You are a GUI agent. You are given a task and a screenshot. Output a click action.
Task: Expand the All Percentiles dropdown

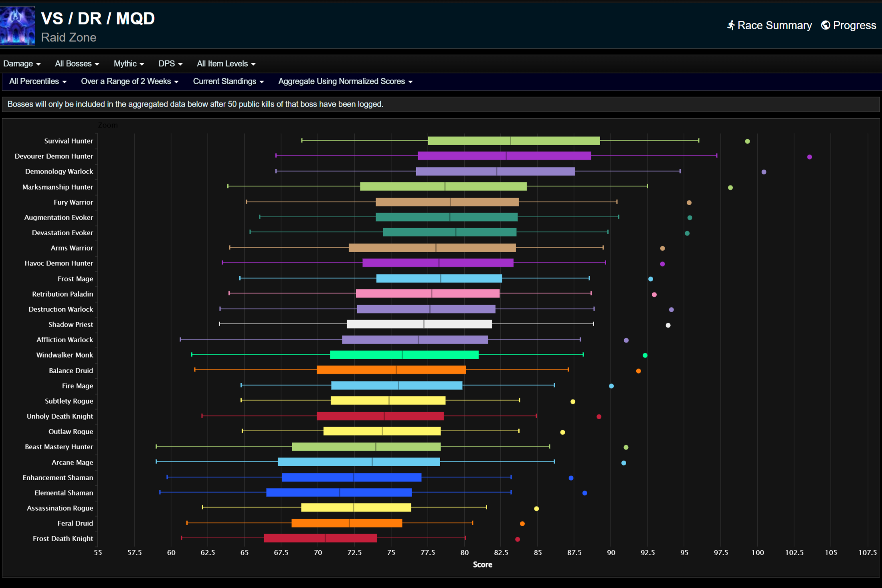click(x=38, y=81)
